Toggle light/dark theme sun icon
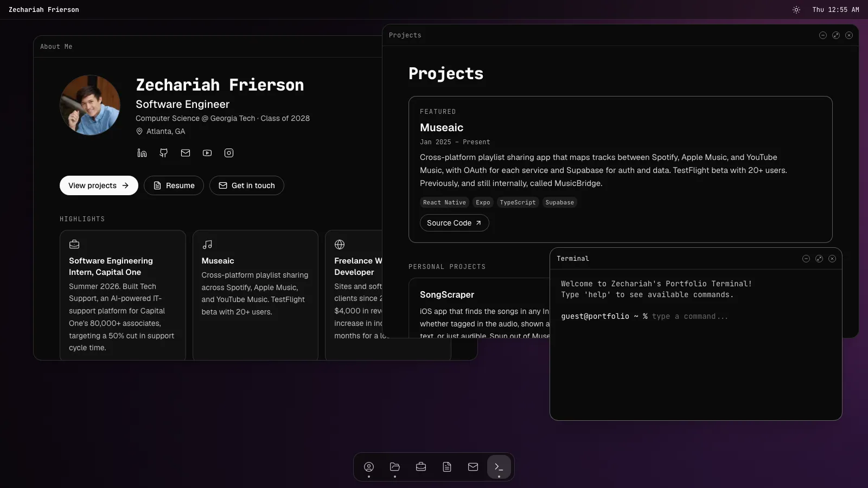 point(796,10)
